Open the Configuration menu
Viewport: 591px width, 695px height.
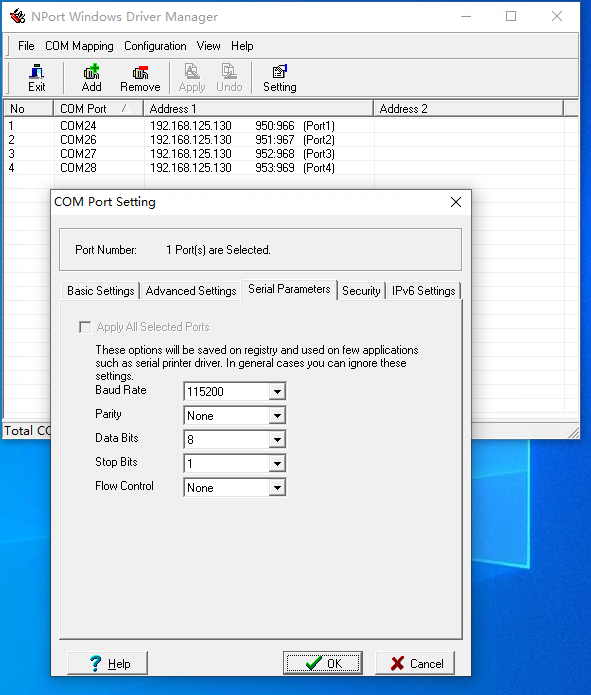(155, 46)
